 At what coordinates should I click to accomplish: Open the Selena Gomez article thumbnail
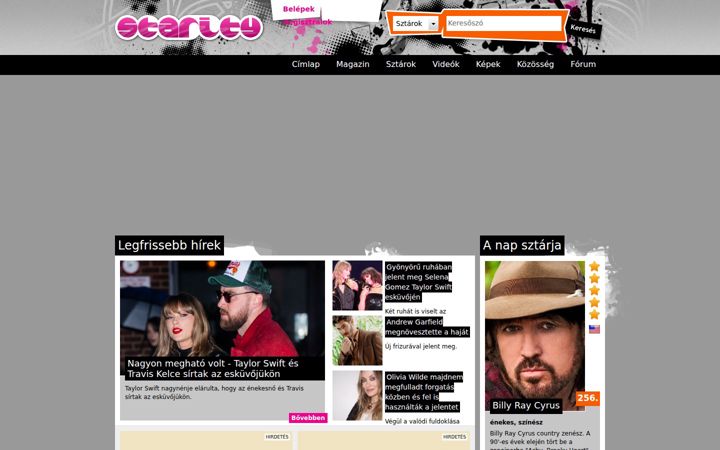pyautogui.click(x=357, y=286)
